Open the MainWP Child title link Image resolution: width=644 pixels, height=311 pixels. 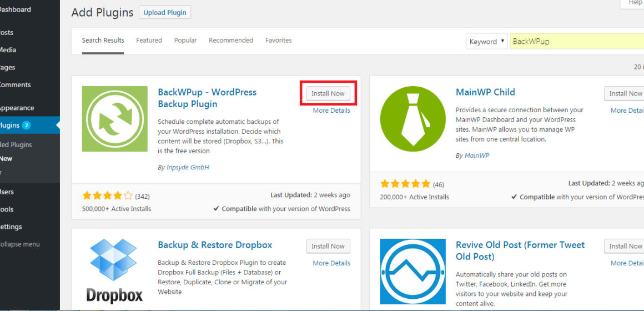[485, 92]
